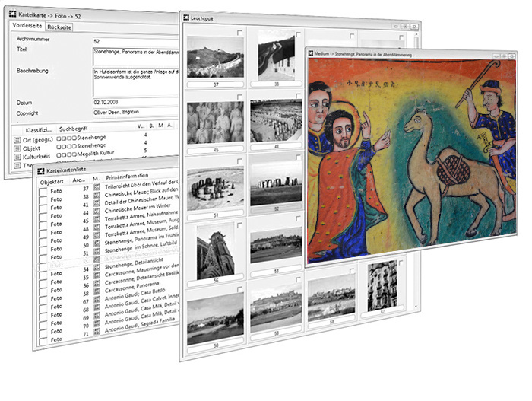Click the media icon for Carcassonne Panorama row

coord(97,291)
